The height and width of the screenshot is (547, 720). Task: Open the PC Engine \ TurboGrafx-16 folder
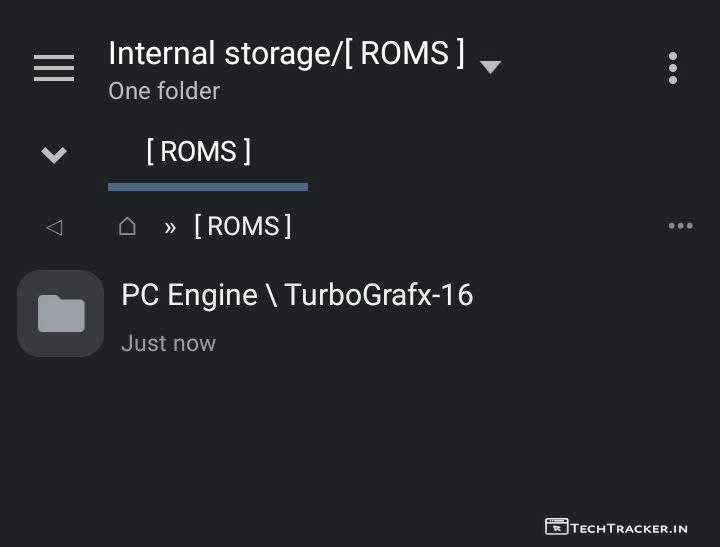tap(297, 295)
